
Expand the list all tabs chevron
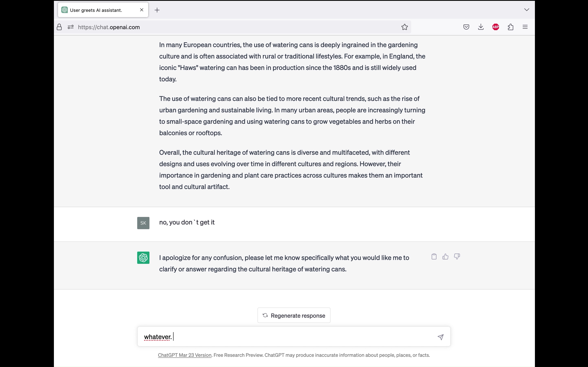click(x=527, y=10)
